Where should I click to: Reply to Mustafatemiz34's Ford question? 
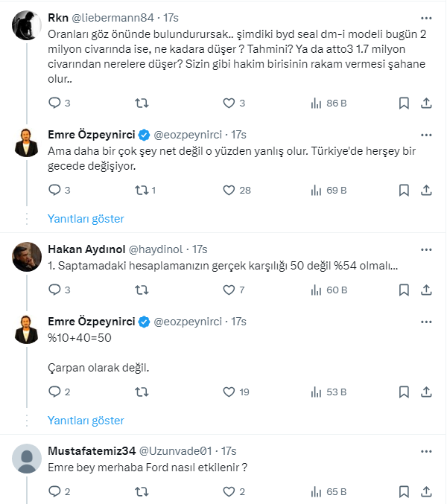tap(54, 491)
